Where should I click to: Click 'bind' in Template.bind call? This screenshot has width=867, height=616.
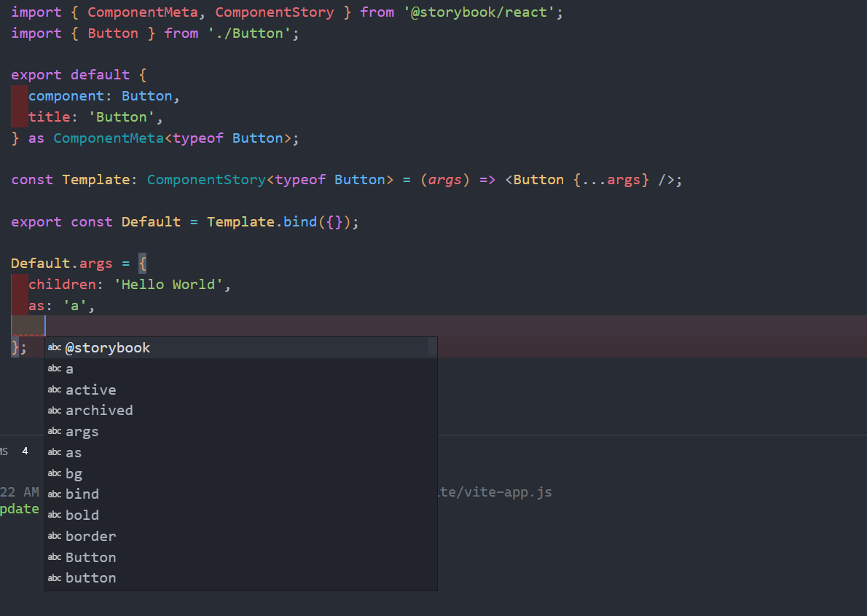coord(299,221)
